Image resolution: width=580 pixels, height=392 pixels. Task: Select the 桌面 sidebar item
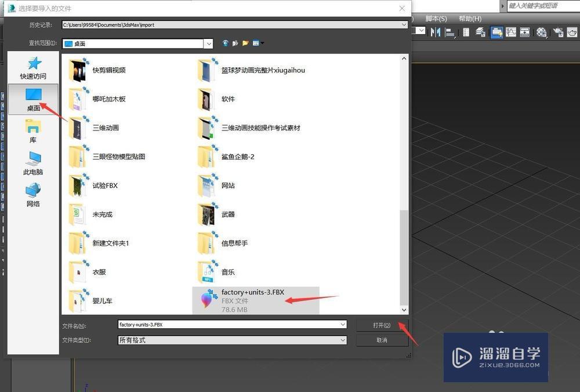pos(33,99)
